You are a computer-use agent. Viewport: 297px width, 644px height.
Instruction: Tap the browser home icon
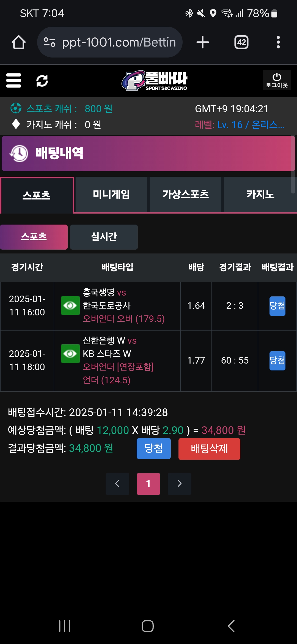coord(19,42)
